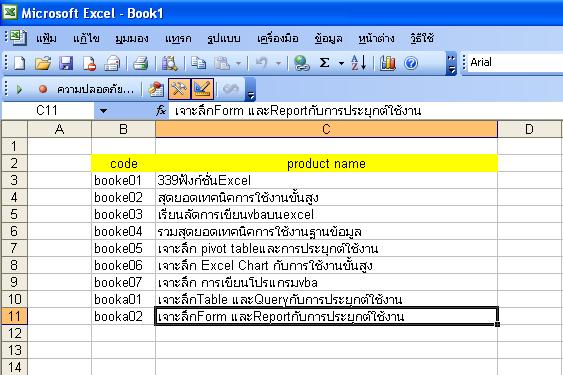Open the วิธีใช้ (Help) menu

coord(422,38)
